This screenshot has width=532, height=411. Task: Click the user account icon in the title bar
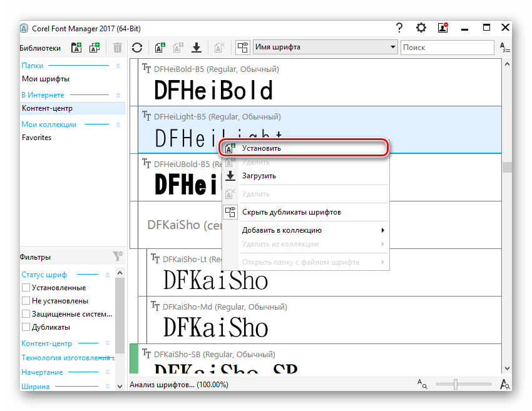pyautogui.click(x=443, y=28)
